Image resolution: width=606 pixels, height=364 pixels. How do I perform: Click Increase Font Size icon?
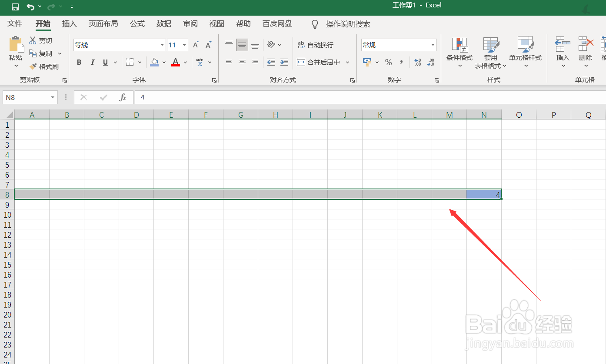196,45
